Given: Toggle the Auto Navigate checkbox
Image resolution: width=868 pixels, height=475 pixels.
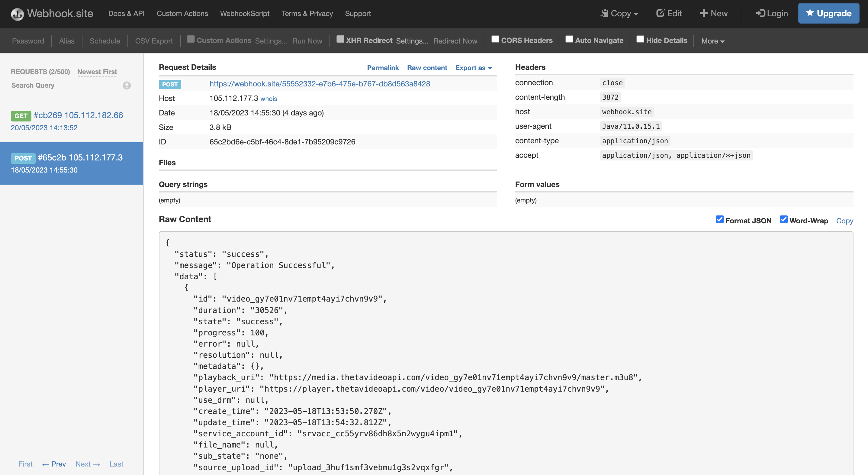Looking at the screenshot, I should click(569, 40).
